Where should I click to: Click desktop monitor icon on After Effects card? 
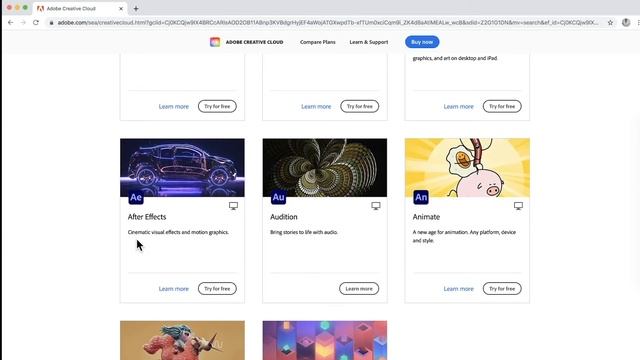click(233, 206)
